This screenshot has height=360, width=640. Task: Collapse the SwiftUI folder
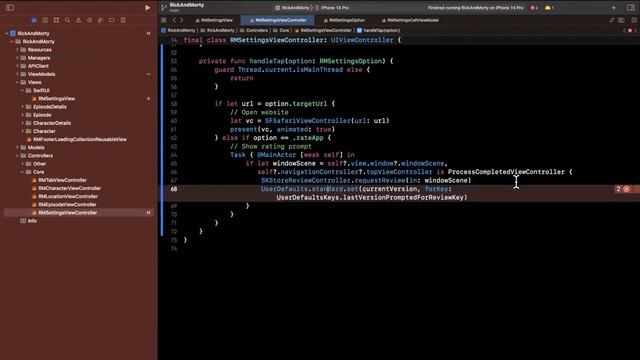(x=22, y=91)
